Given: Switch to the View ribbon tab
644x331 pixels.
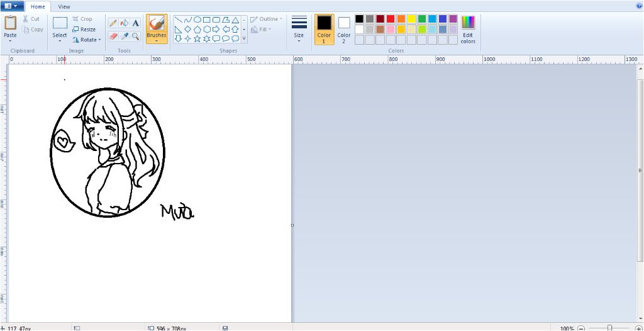Looking at the screenshot, I should (x=64, y=6).
